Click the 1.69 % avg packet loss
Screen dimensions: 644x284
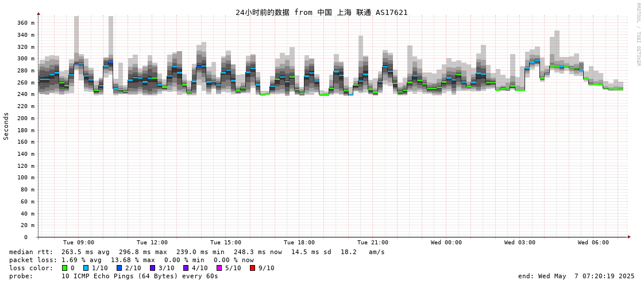click(x=84, y=260)
